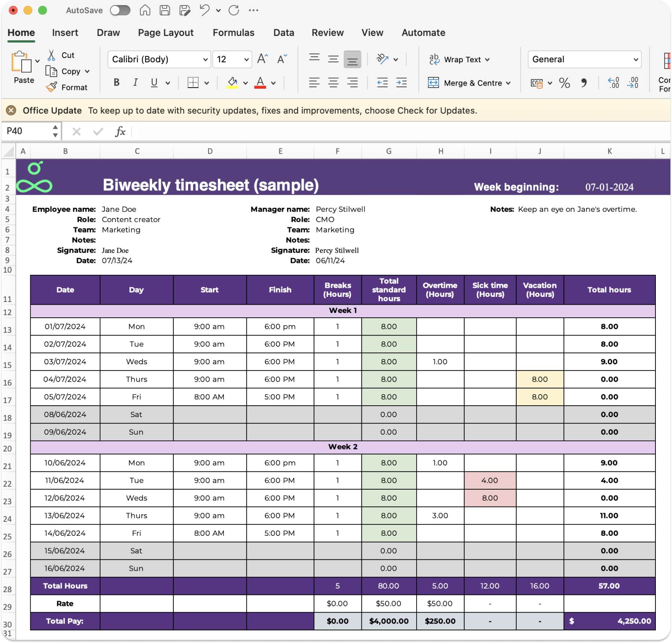Click the Insert Function (fx) icon
The height and width of the screenshot is (643, 672).
click(120, 131)
